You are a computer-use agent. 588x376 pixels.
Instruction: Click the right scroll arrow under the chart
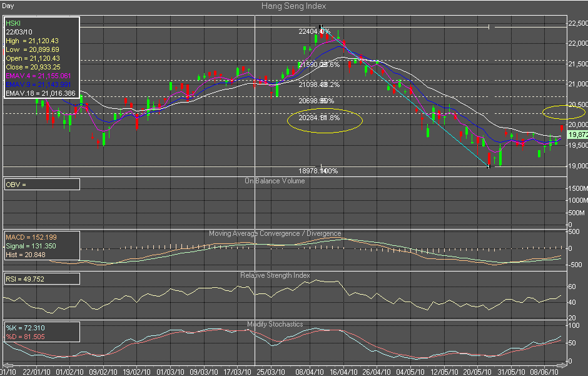(562, 365)
